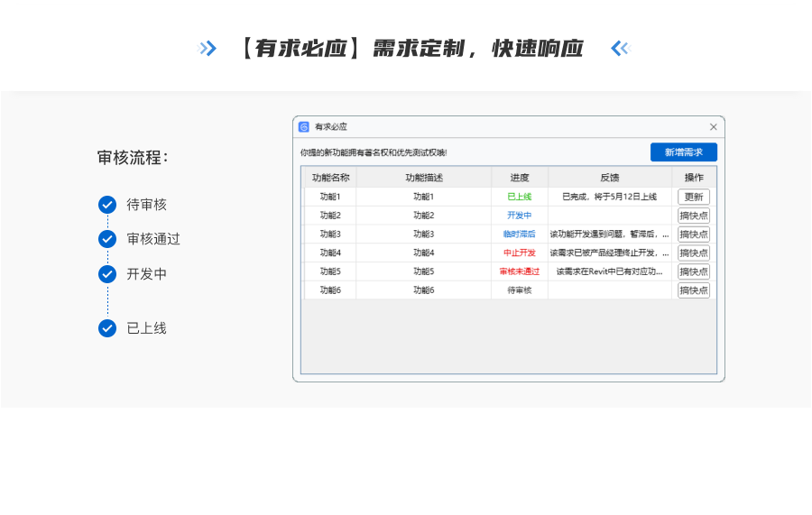812x515 pixels.
Task: Click the 已上线 checkmark icon in the flow
Action: click(x=107, y=328)
